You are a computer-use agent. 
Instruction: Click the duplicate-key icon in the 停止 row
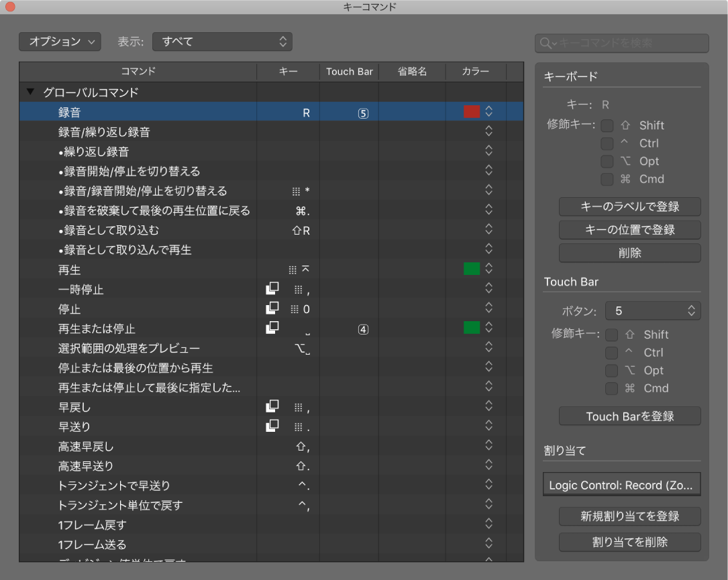pyautogui.click(x=272, y=308)
